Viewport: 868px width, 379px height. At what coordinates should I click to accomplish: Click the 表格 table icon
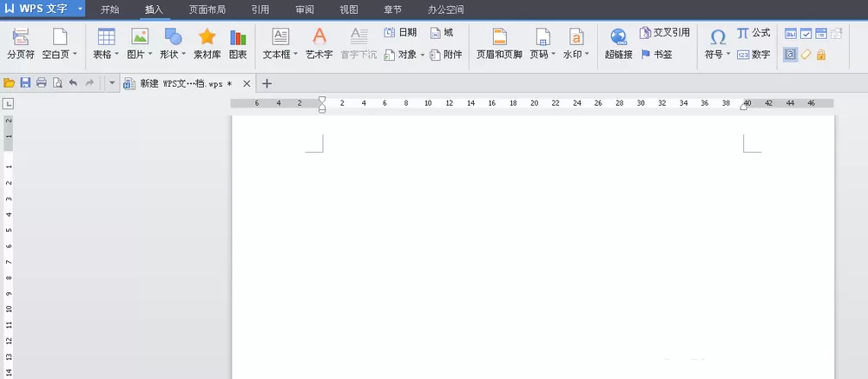tap(106, 36)
